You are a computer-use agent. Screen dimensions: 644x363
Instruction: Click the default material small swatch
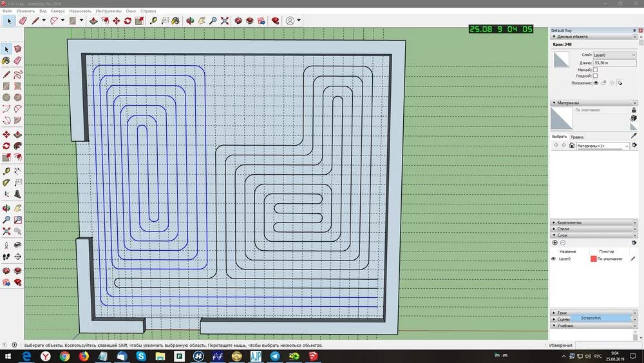(x=634, y=127)
